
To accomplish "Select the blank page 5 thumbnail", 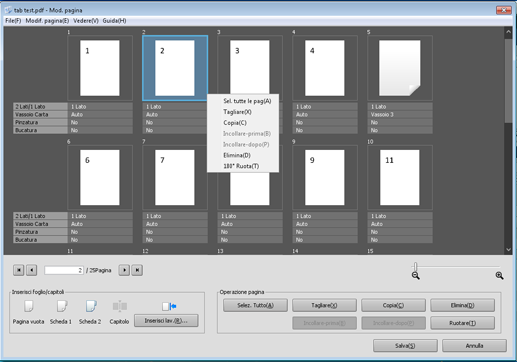I will [x=400, y=68].
